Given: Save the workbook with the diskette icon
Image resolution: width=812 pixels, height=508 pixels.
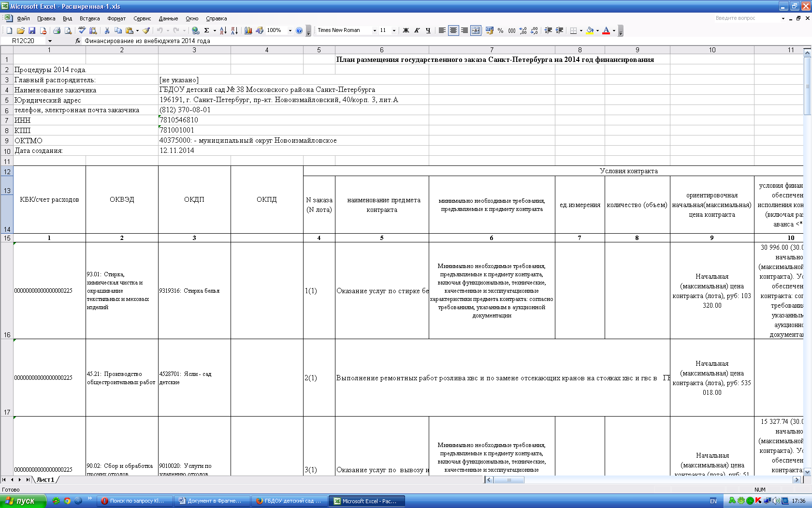Looking at the screenshot, I should pos(32,30).
